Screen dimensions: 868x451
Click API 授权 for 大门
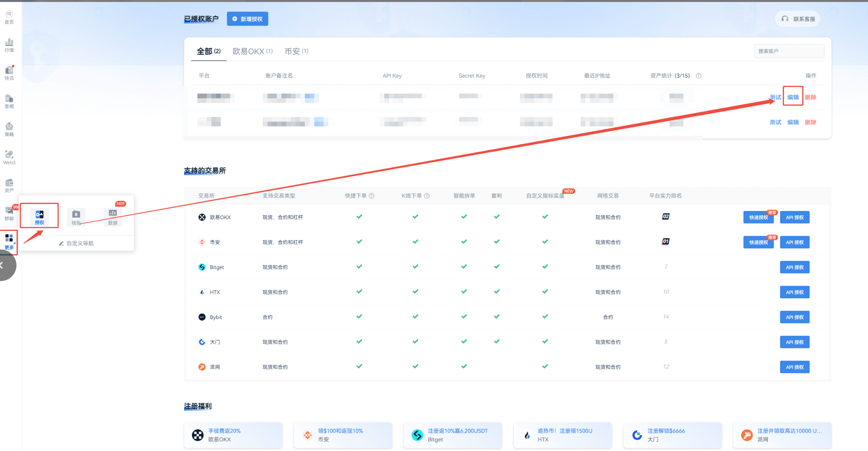pos(794,342)
